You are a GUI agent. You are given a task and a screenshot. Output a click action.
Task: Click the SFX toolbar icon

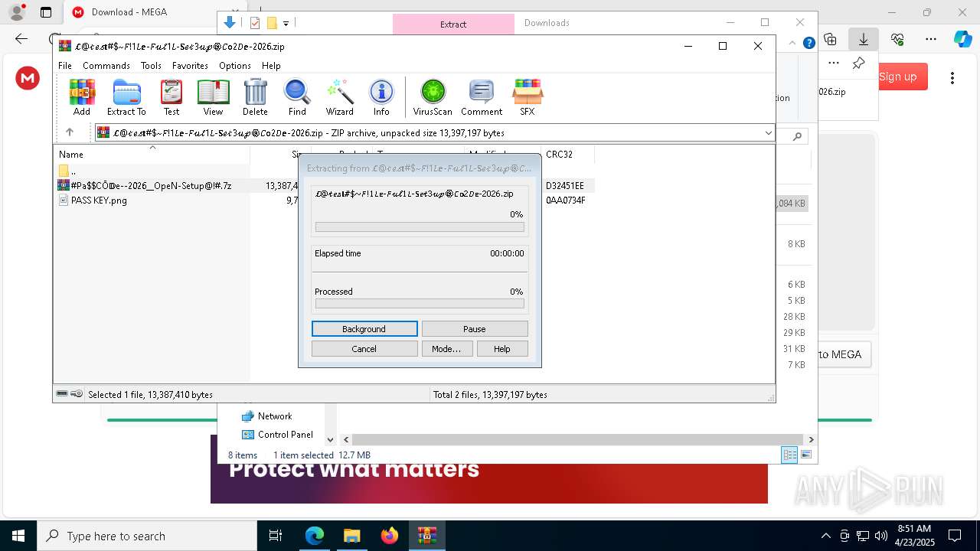[x=528, y=97]
